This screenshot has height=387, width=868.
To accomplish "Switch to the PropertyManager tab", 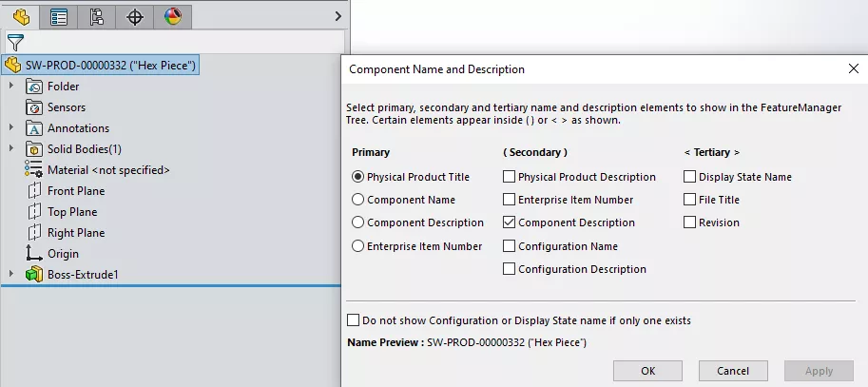I will [59, 16].
